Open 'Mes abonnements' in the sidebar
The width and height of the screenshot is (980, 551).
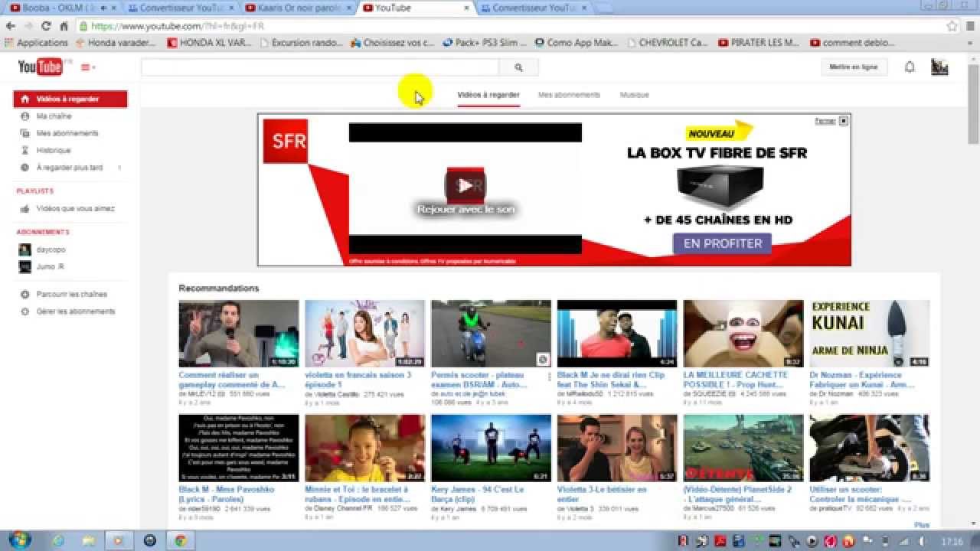tap(67, 133)
